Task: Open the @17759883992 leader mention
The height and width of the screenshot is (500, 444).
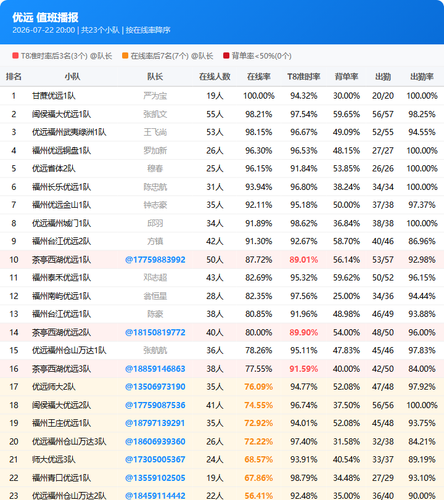Action: click(x=155, y=260)
